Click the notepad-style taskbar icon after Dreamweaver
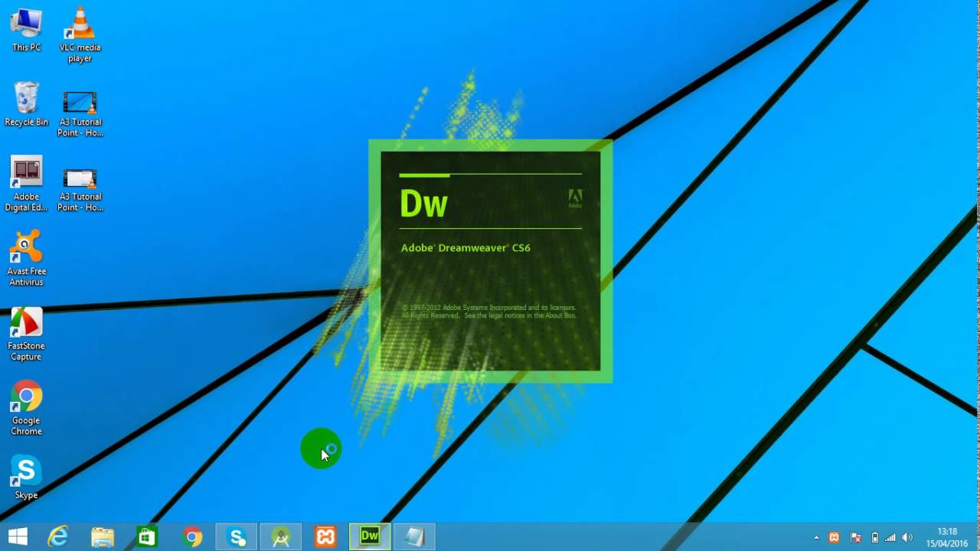 coord(414,536)
